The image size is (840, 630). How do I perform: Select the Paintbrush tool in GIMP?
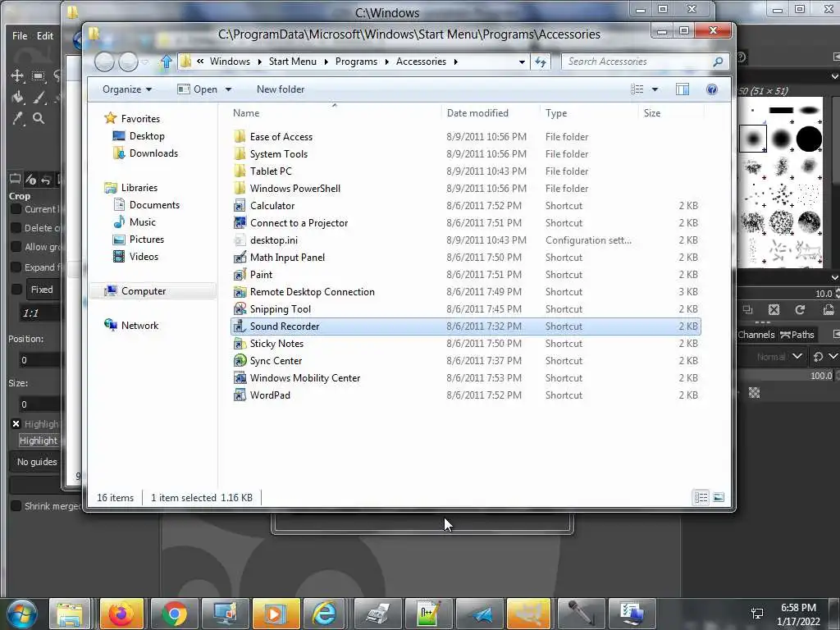click(39, 97)
